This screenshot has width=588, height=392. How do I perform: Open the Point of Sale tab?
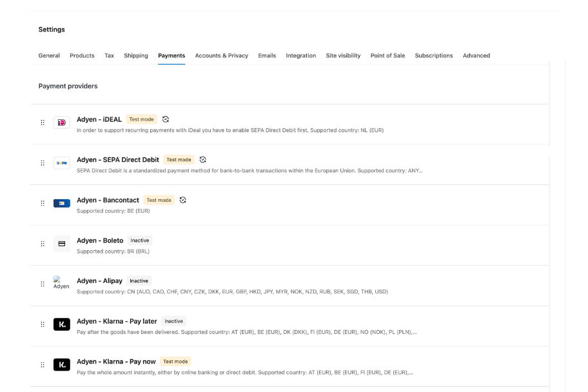(x=387, y=55)
